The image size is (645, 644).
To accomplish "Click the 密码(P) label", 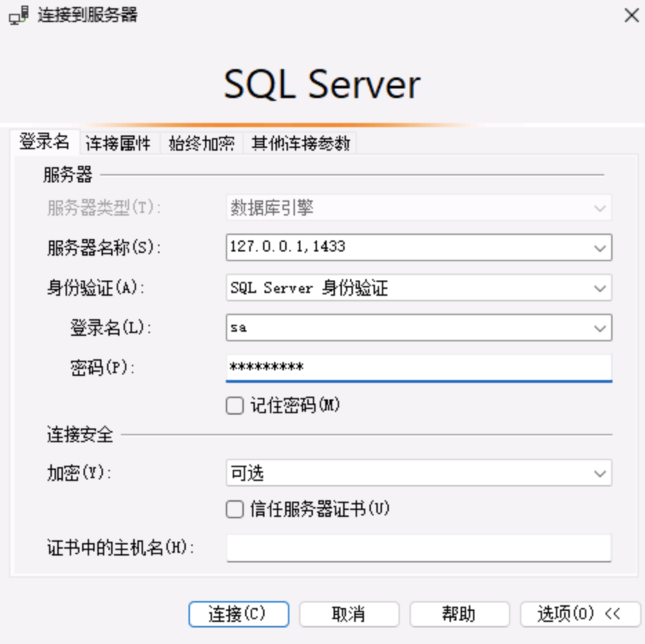I will 103,368.
